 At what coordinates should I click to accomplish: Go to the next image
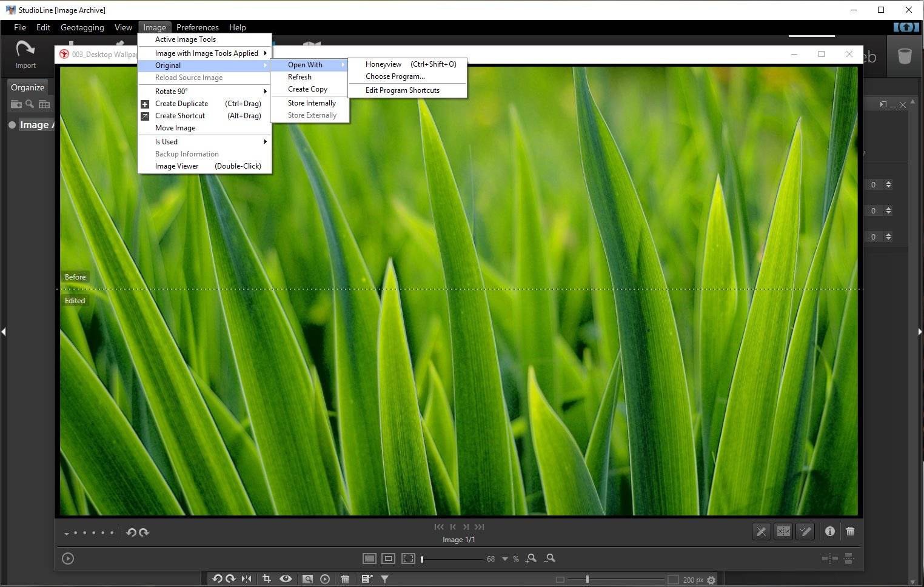[x=466, y=527]
